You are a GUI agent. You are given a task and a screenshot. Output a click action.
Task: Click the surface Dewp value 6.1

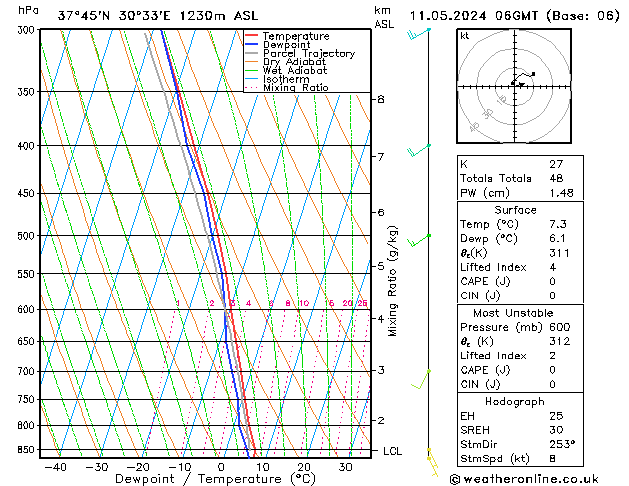point(558,238)
